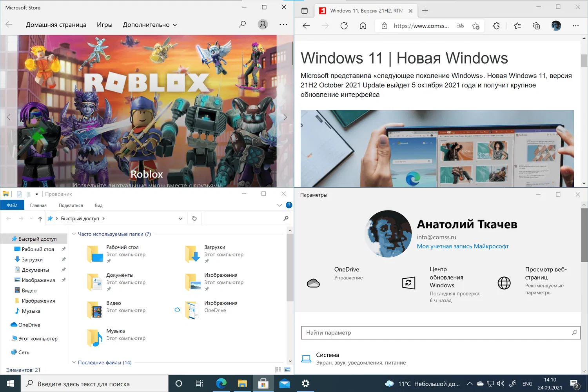The height and width of the screenshot is (392, 588).
Task: Open the Explorer address bar history dropdown
Action: 180,219
